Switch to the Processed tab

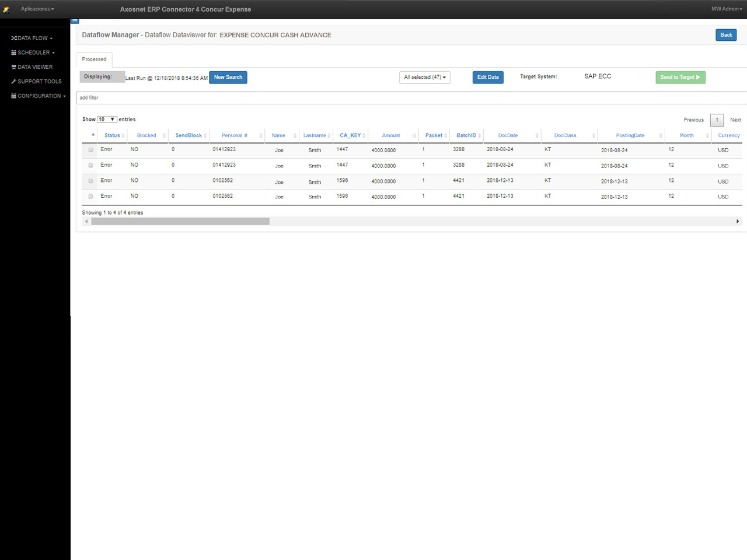pos(93,59)
